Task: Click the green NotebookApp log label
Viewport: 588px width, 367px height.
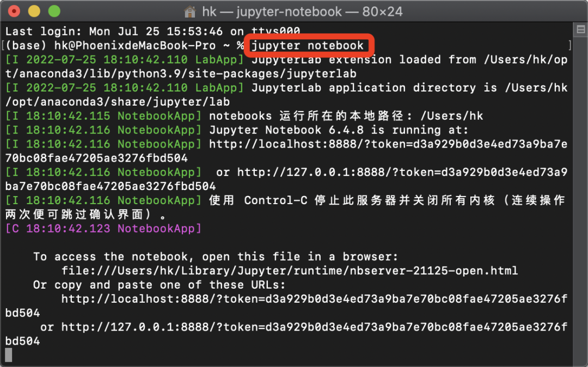Action: [158, 115]
